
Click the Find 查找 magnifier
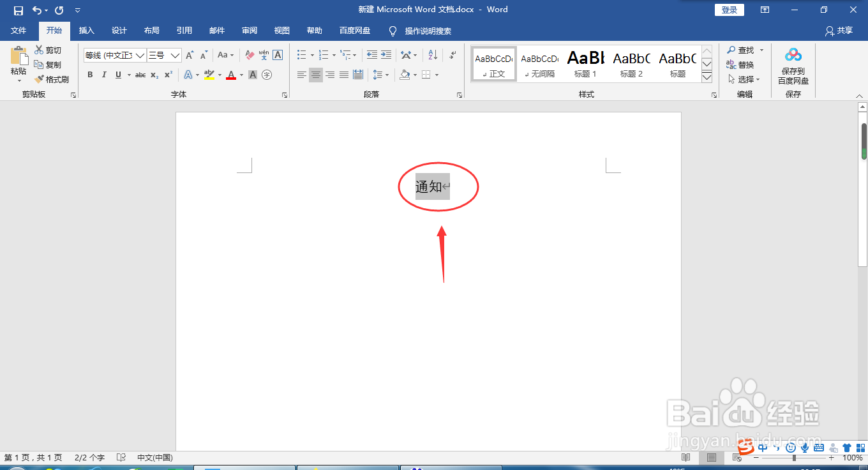[741, 50]
